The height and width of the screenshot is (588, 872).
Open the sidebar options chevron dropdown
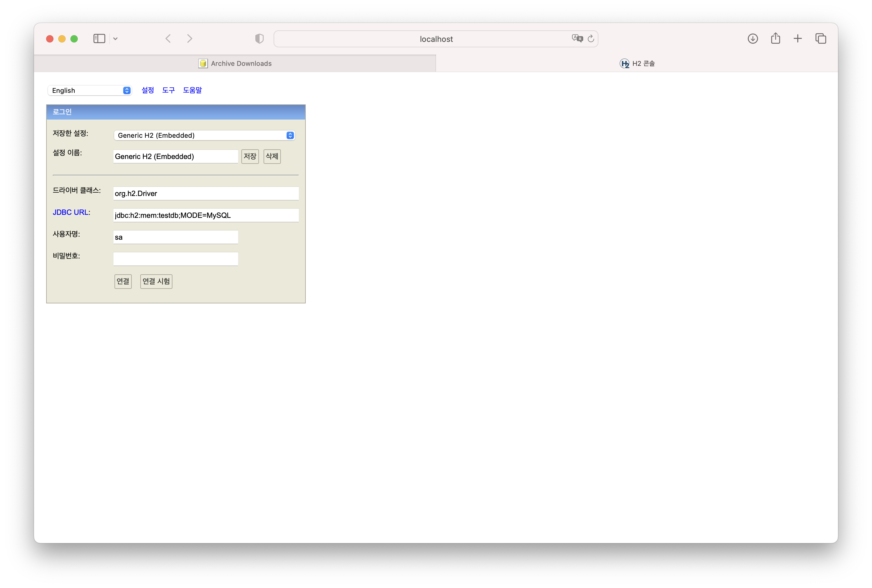116,39
